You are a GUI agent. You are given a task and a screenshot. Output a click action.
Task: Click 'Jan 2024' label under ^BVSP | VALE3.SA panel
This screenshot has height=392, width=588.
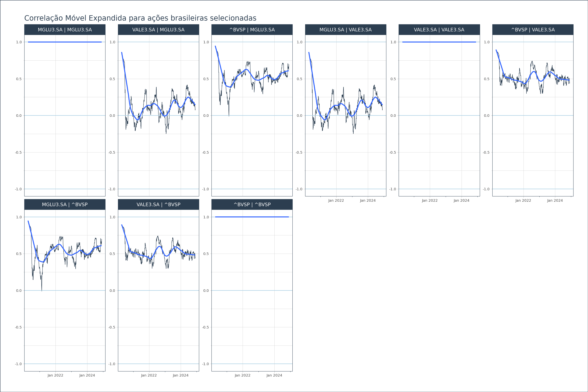coord(555,201)
